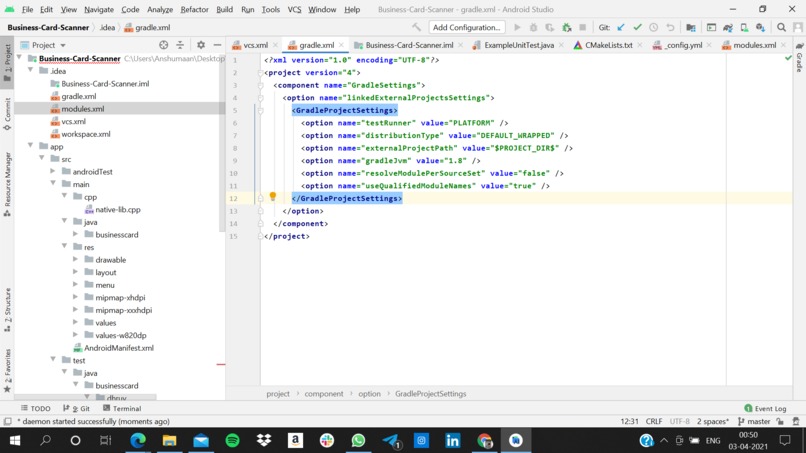Click Search Everywhere magnifier icon

coord(781,27)
